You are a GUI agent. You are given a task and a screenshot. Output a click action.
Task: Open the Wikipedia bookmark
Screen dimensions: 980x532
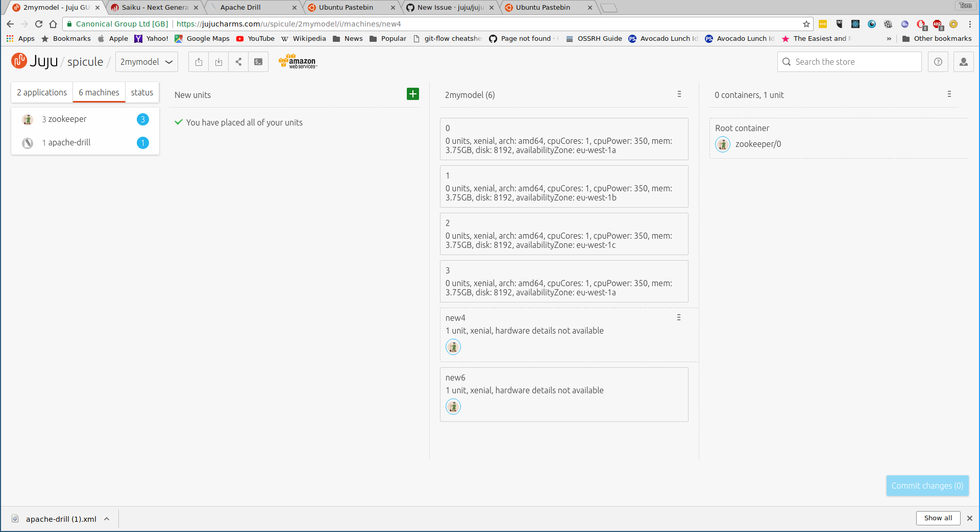click(303, 39)
